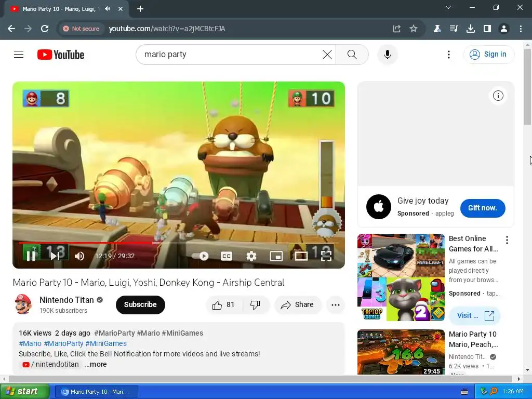Screen dimensions: 532x399
Task: Open the tab search chevron
Action: pyautogui.click(x=448, y=7)
